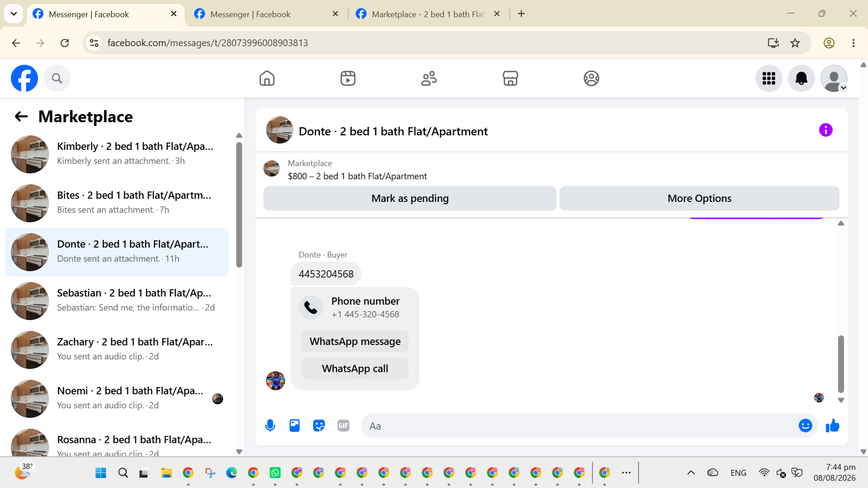Viewport: 868px width, 488px height.
Task: Open Bites conversation in the list
Action: click(117, 203)
